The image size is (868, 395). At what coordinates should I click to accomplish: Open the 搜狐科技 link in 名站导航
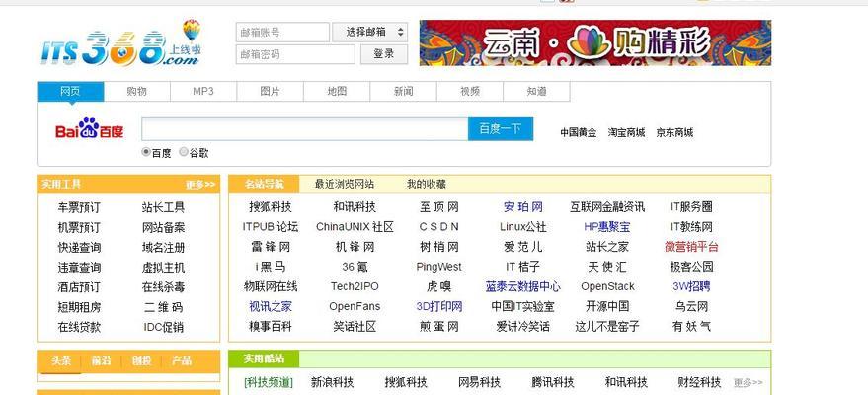click(x=271, y=207)
